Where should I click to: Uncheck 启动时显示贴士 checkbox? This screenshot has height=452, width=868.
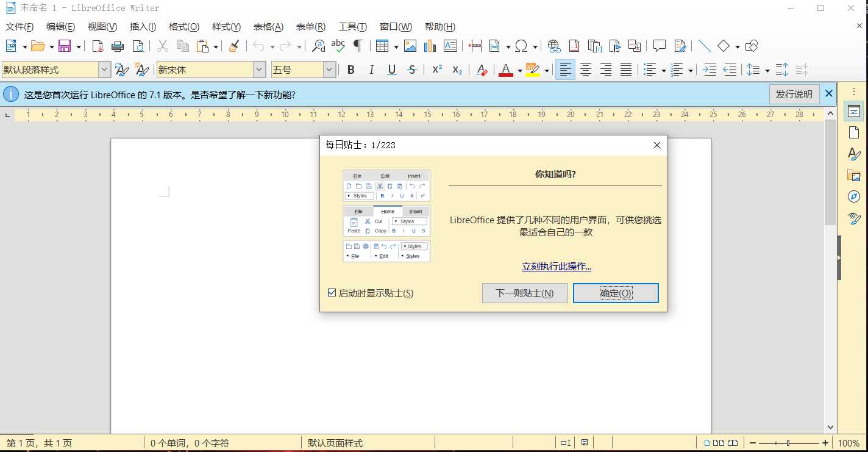(x=330, y=293)
